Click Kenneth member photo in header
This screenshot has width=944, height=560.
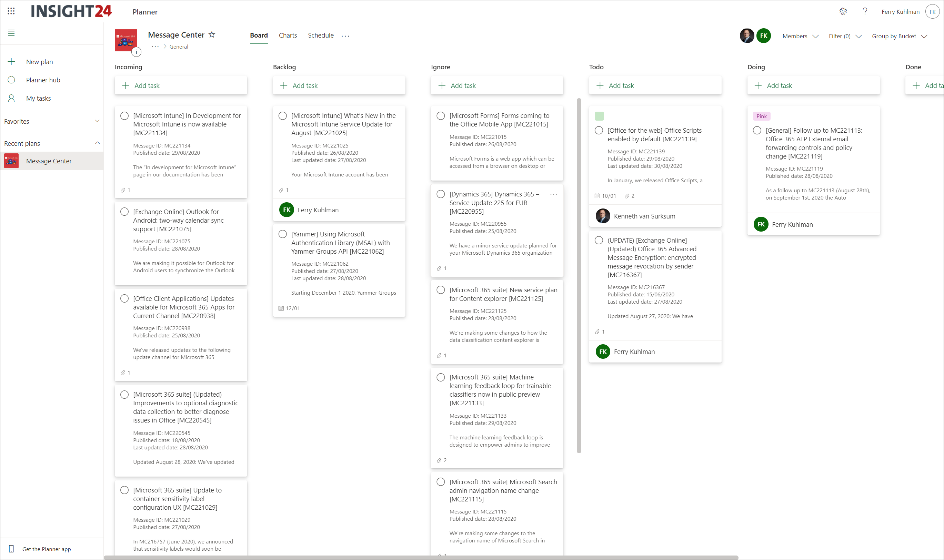[746, 36]
